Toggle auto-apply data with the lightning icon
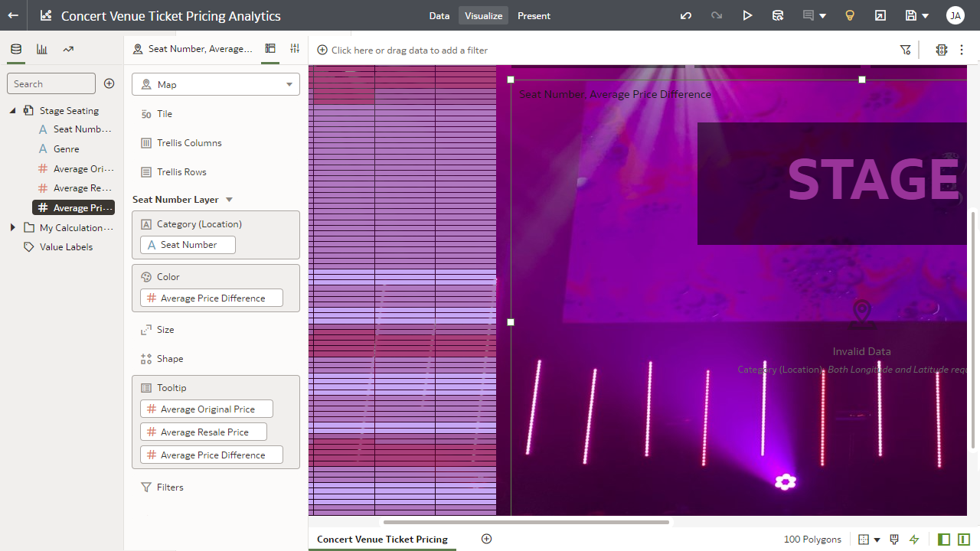Image resolution: width=980 pixels, height=551 pixels. [914, 539]
